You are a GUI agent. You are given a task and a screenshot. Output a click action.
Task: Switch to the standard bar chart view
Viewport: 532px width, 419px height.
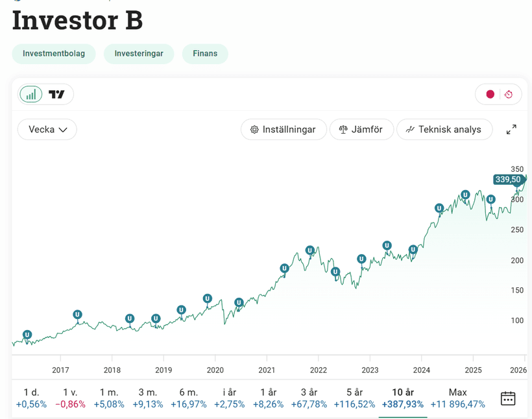(31, 95)
